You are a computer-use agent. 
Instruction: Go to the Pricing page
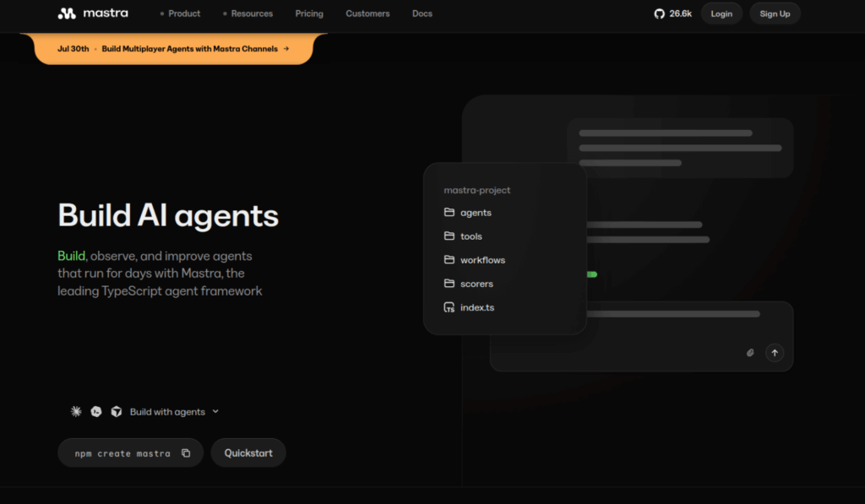coord(309,14)
